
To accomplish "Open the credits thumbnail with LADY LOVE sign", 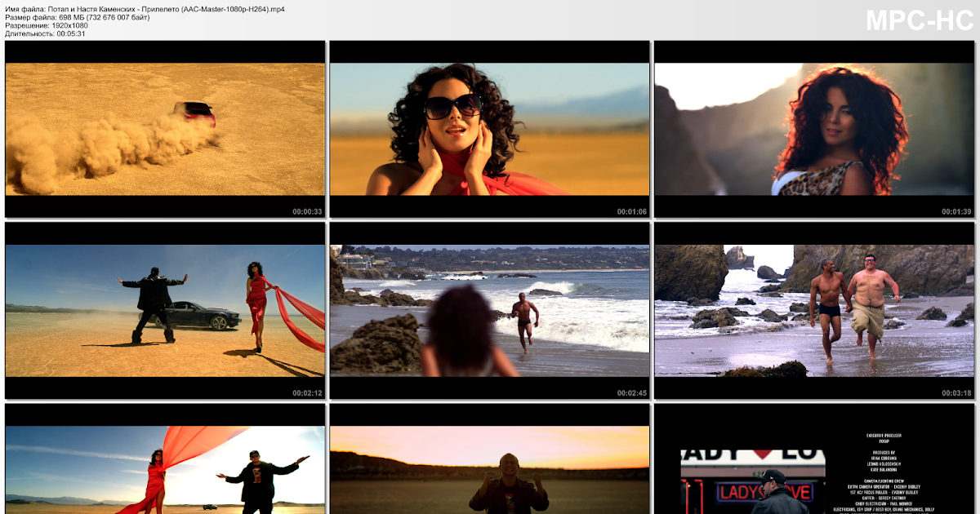I will [x=814, y=459].
